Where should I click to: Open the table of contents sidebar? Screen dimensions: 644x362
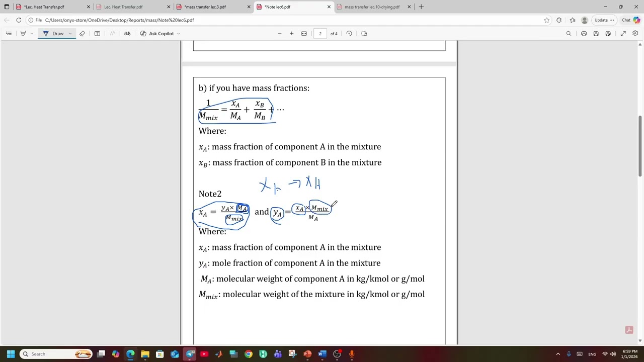click(x=9, y=34)
